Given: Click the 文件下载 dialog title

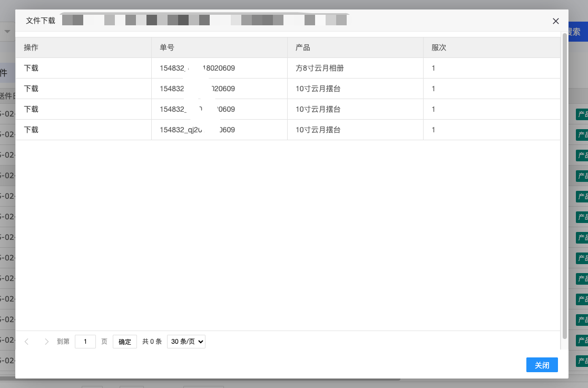Looking at the screenshot, I should [41, 21].
